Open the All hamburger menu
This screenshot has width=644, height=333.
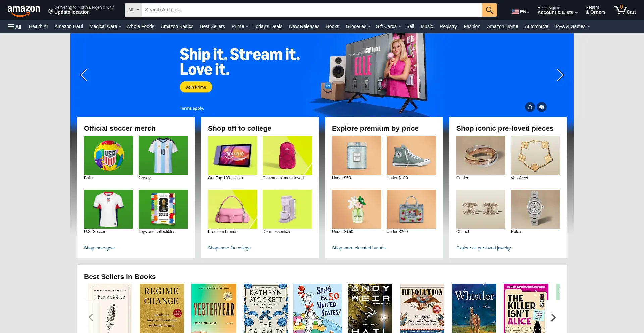tap(15, 27)
